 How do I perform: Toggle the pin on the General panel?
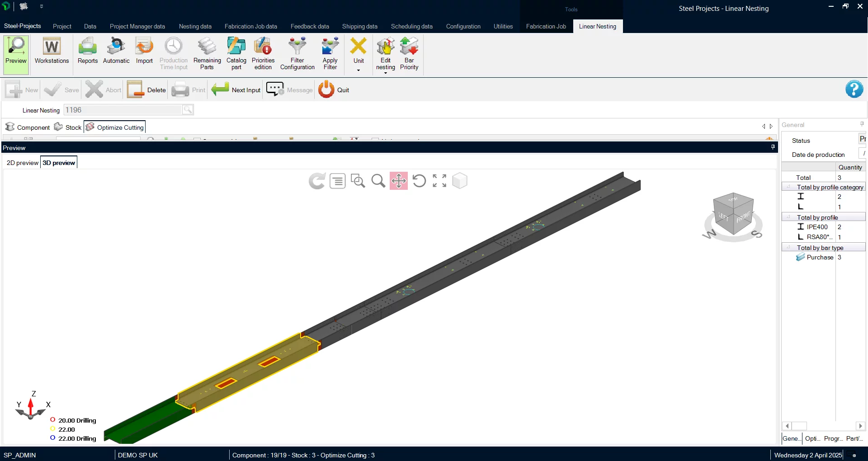(x=862, y=124)
